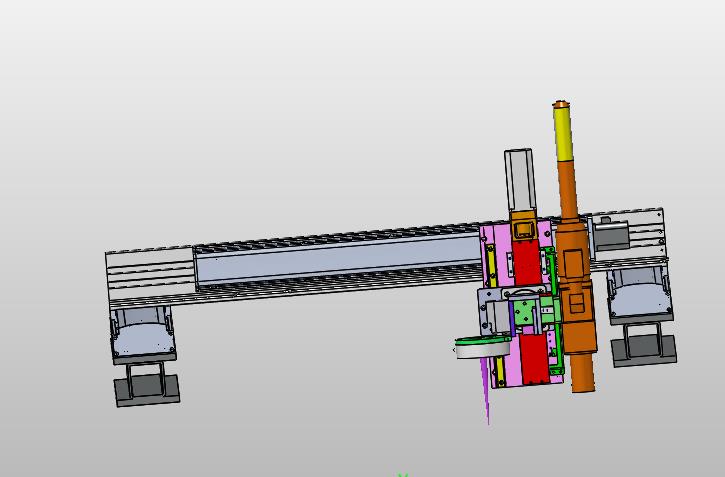Pick the gray L-bracket left of green block
Viewport: 725px width, 477px height.
(x=492, y=311)
